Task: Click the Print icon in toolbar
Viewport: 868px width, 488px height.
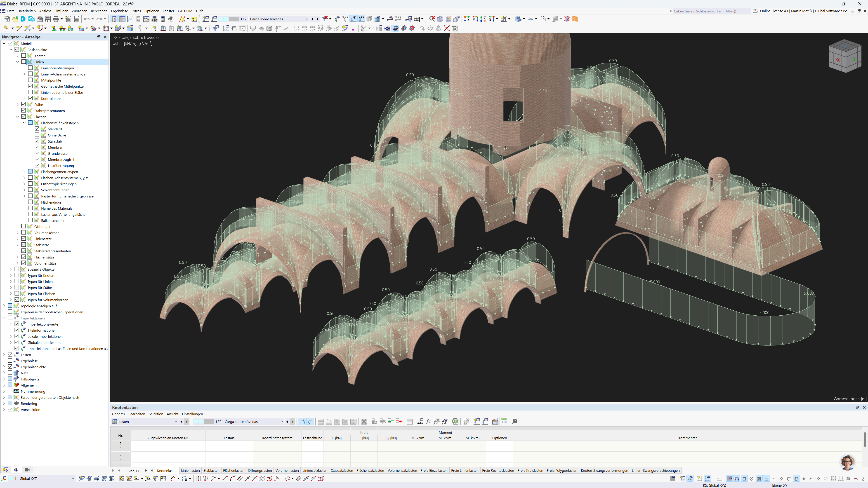Action: tap(56, 19)
